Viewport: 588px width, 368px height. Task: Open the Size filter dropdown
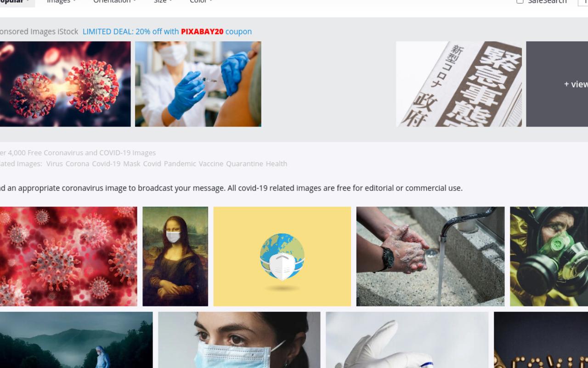click(163, 2)
